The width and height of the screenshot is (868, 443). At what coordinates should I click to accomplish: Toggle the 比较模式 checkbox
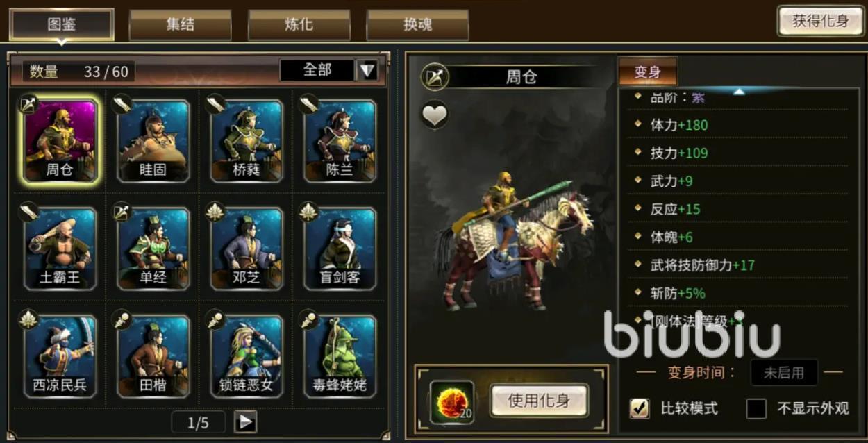pos(640,408)
